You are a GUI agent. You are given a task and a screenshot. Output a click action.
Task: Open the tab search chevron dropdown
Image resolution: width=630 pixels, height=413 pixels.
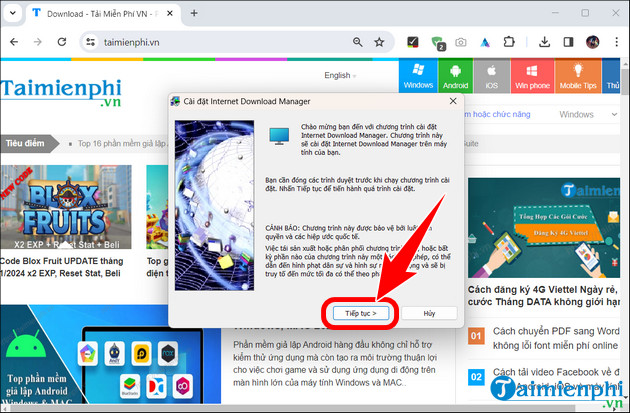(12, 13)
